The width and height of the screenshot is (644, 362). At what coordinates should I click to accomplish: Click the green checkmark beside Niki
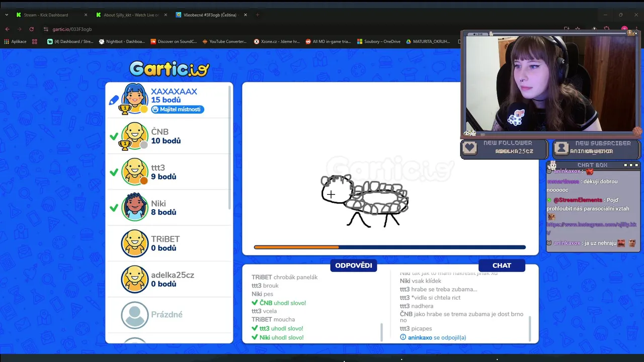(114, 208)
